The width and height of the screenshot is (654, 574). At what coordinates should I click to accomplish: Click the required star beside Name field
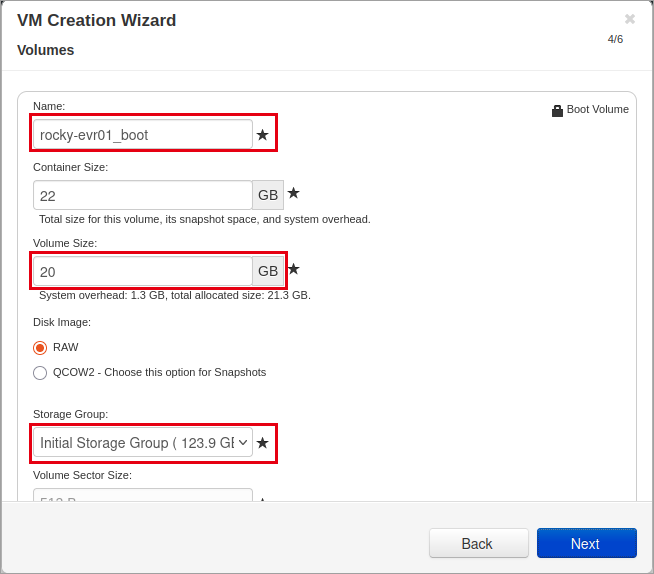(262, 135)
